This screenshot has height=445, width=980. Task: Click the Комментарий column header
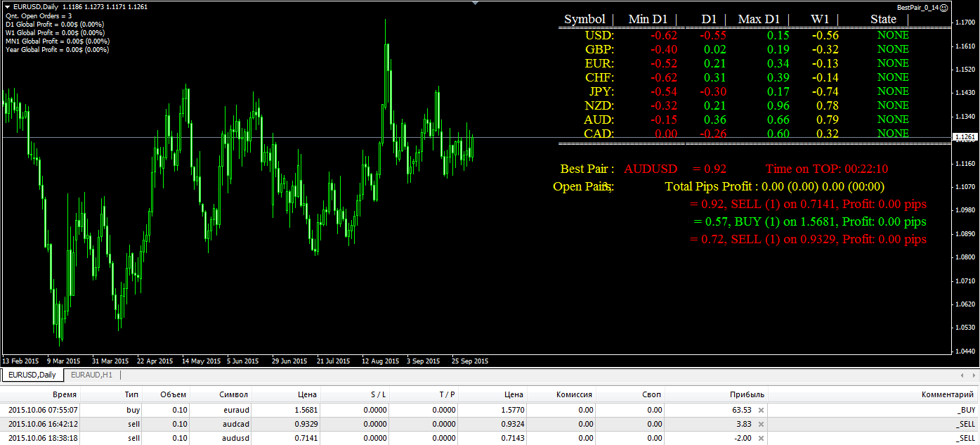[948, 394]
